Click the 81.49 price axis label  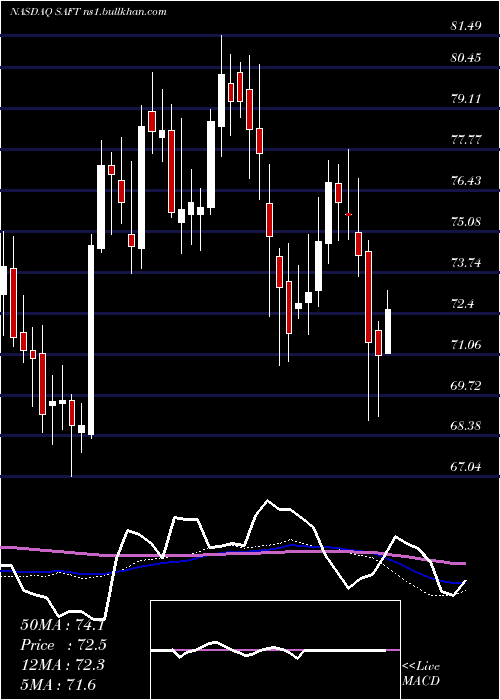pyautogui.click(x=466, y=26)
